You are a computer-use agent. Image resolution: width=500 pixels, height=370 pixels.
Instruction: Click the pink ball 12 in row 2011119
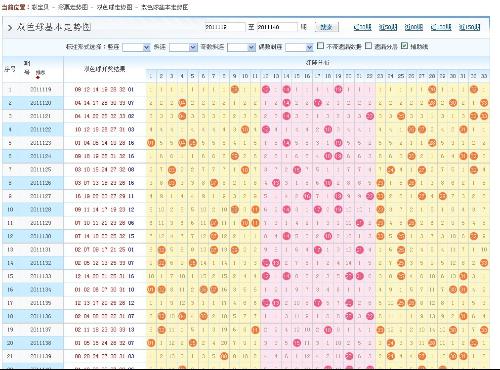tap(266, 89)
